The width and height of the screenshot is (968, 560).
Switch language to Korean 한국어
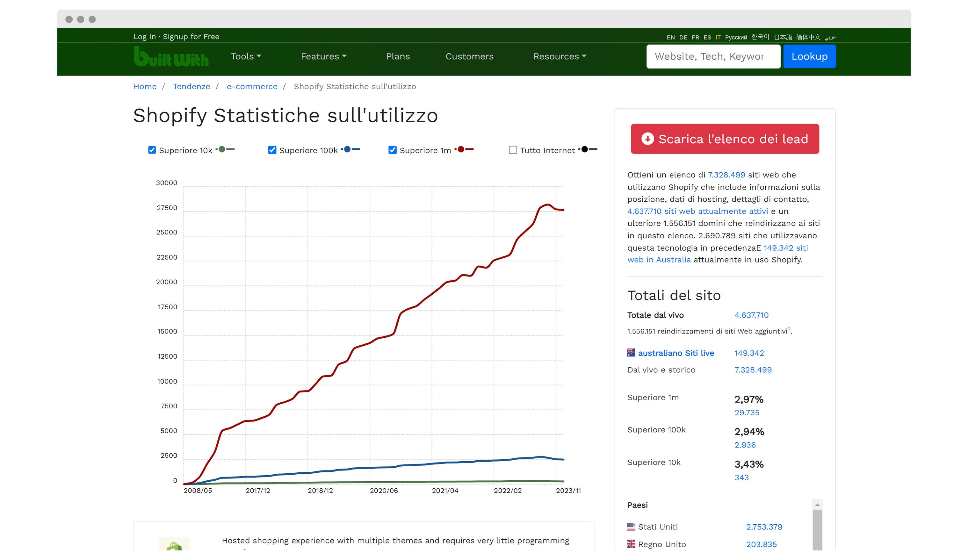760,37
